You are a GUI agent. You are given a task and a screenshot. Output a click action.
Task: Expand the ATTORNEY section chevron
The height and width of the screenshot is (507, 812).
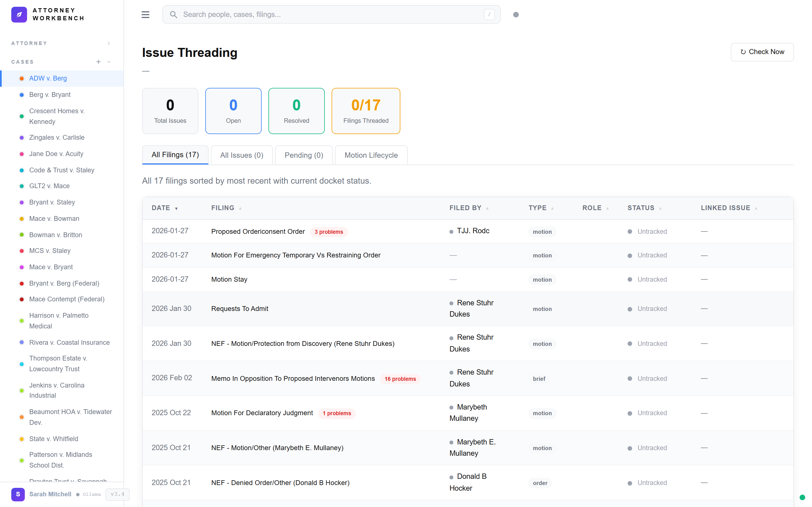point(108,43)
